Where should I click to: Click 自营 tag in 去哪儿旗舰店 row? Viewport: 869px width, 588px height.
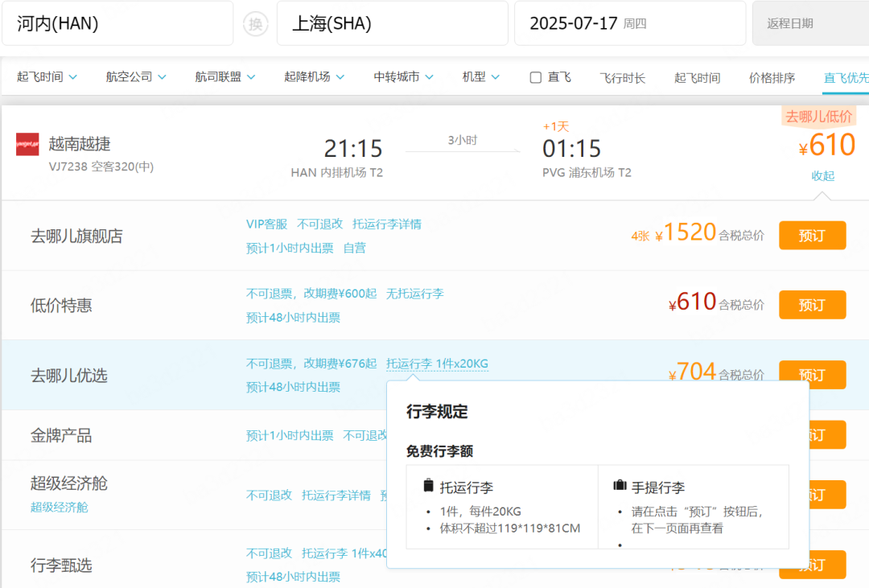pyautogui.click(x=355, y=248)
